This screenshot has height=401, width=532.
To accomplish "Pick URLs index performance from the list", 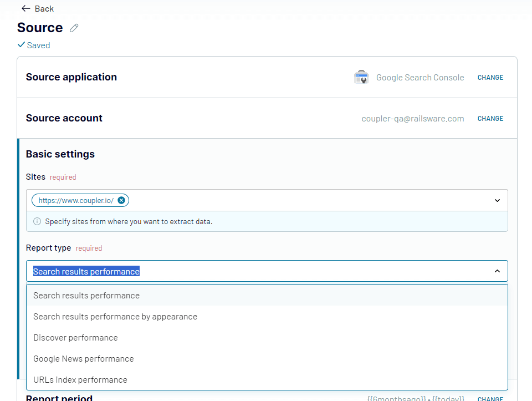I will [80, 379].
